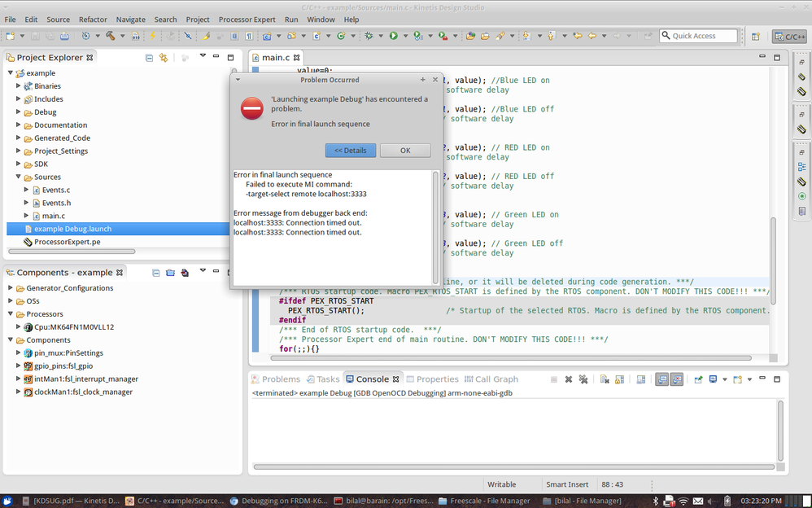Image resolution: width=812 pixels, height=508 pixels.
Task: Click the Search flashlight icon
Action: coord(500,36)
